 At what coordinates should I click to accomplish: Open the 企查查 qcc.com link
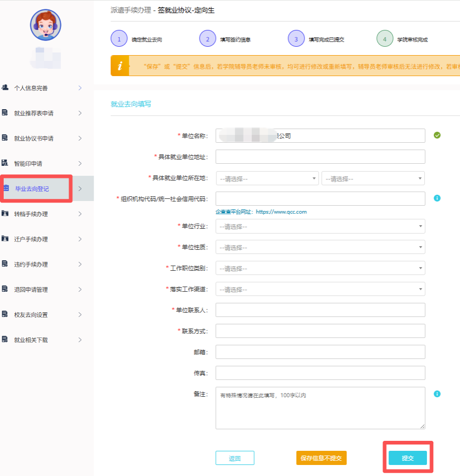[261, 212]
